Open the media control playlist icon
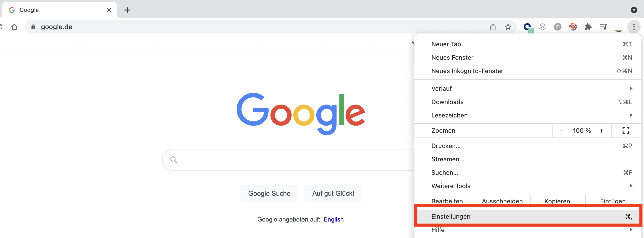This screenshot has width=644, height=238. 603,26
